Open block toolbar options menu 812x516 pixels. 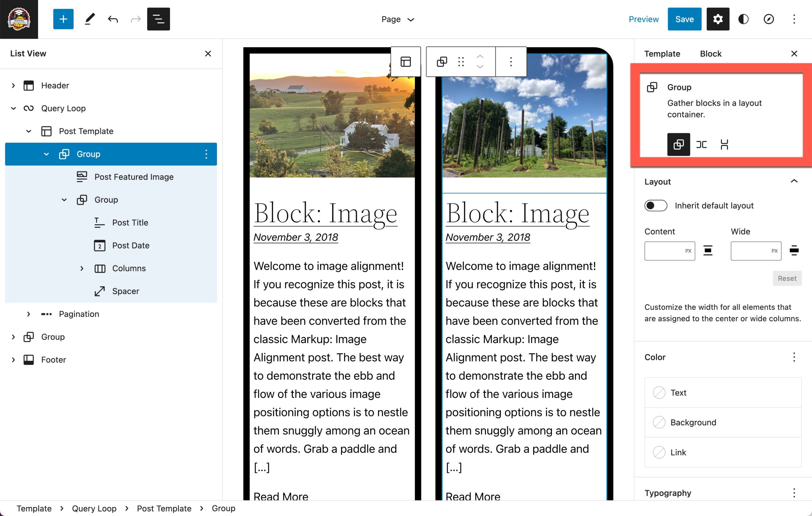point(511,62)
